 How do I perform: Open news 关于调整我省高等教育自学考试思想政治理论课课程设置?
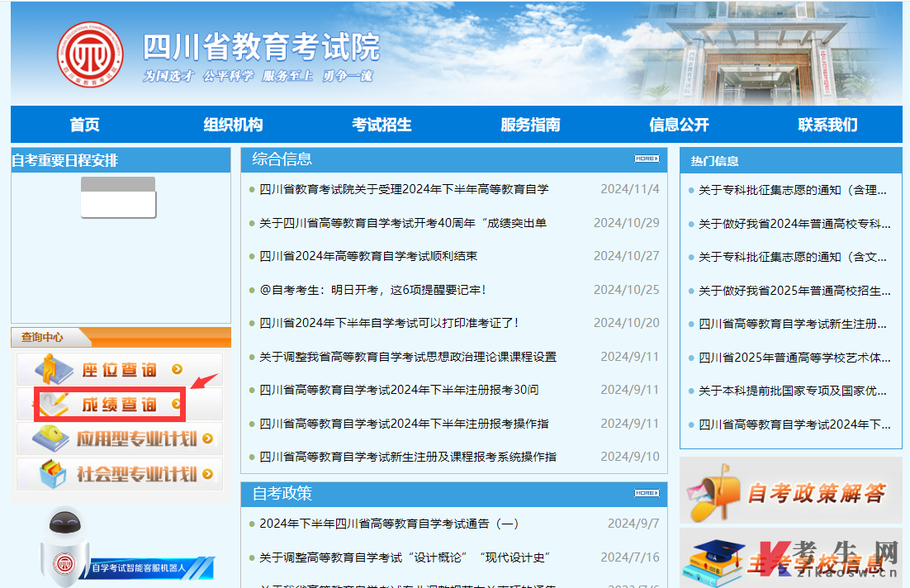coord(408,357)
